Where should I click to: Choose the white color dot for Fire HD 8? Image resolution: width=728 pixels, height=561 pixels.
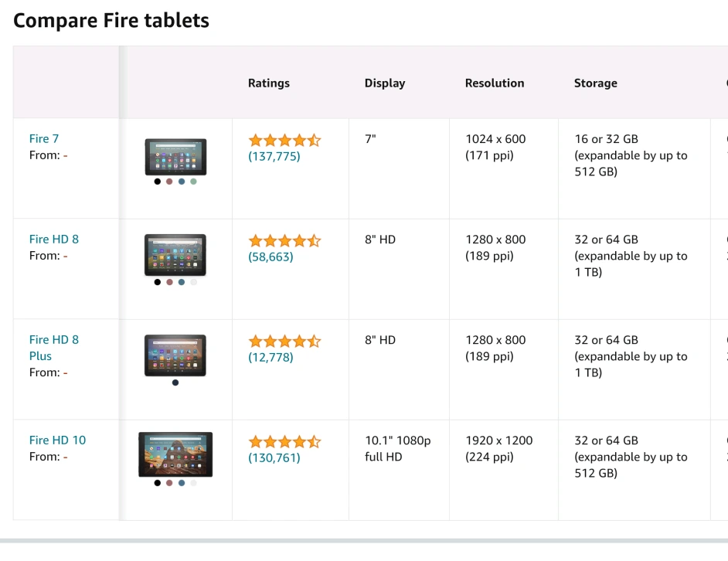[x=193, y=282]
